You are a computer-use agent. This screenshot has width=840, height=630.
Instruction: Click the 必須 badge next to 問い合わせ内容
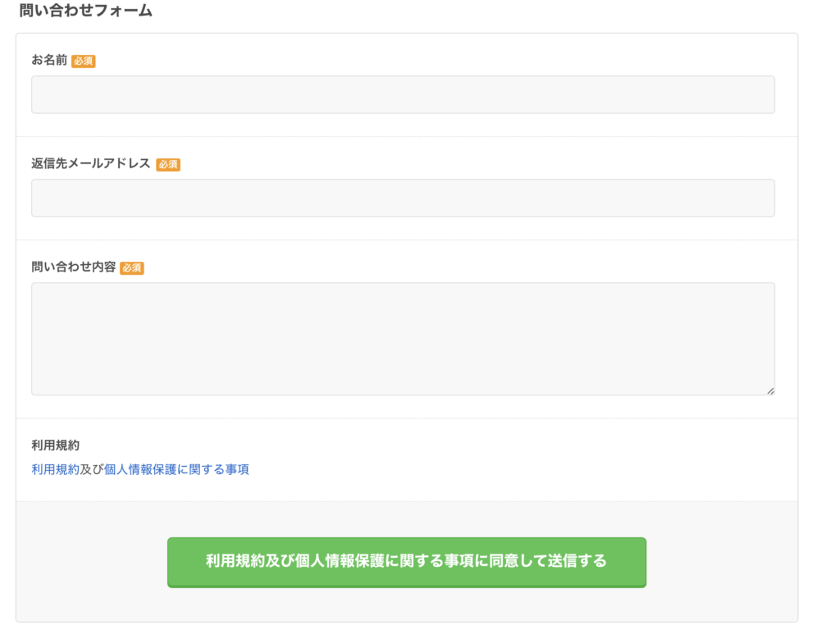pyautogui.click(x=132, y=268)
